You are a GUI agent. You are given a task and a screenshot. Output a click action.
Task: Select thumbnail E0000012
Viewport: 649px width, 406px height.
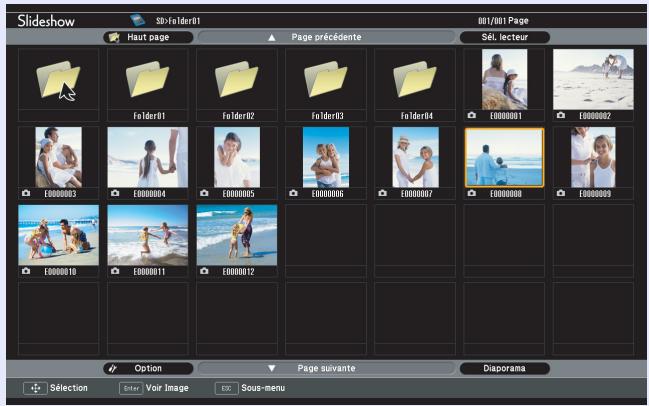237,235
